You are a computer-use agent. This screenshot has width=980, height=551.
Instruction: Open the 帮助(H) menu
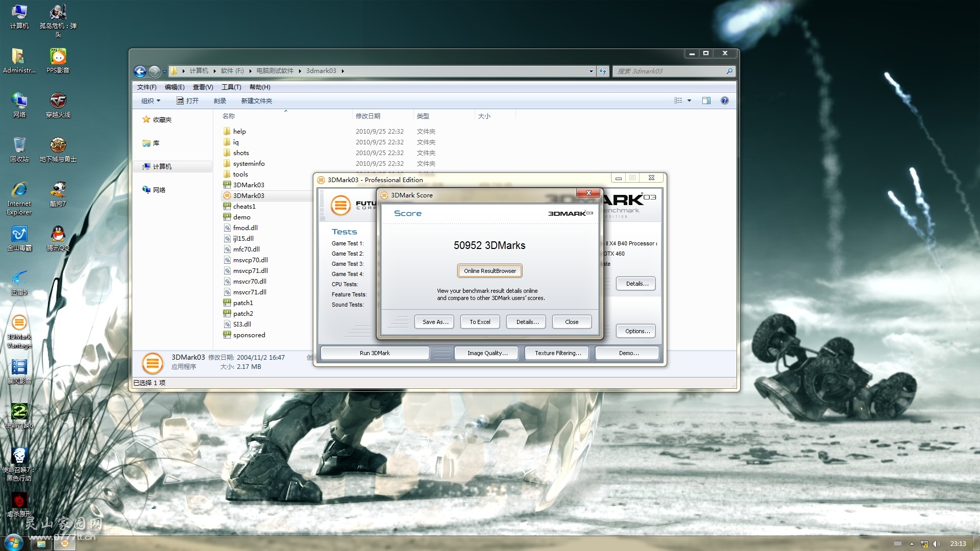[260, 87]
